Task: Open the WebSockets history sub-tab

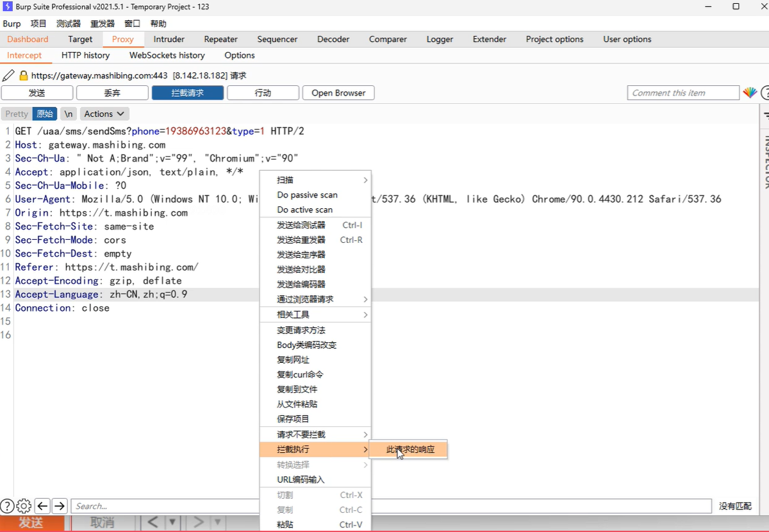Action: (167, 55)
